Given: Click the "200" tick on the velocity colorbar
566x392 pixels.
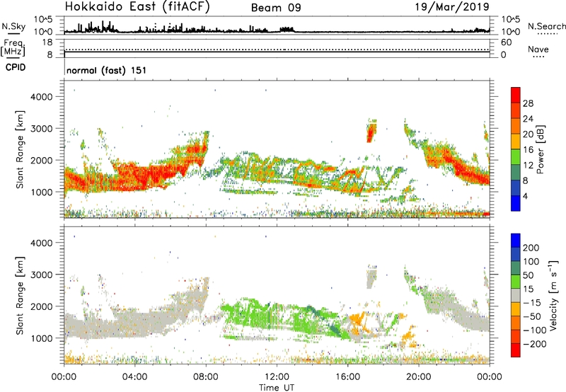Looking at the screenshot, I should point(531,248).
